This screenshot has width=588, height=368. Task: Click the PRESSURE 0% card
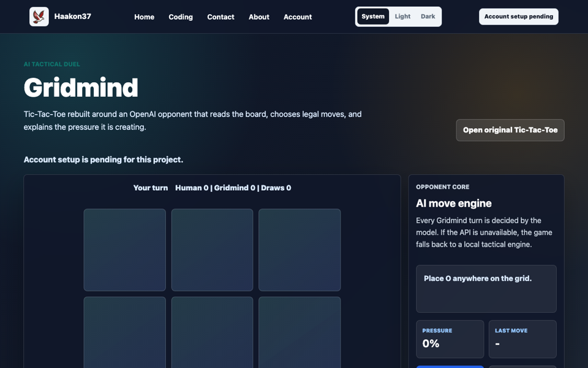pyautogui.click(x=450, y=339)
